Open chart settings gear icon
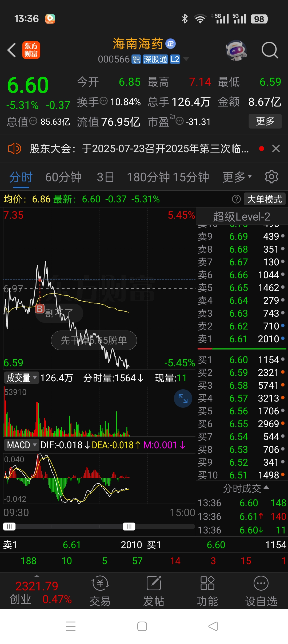 point(271,176)
